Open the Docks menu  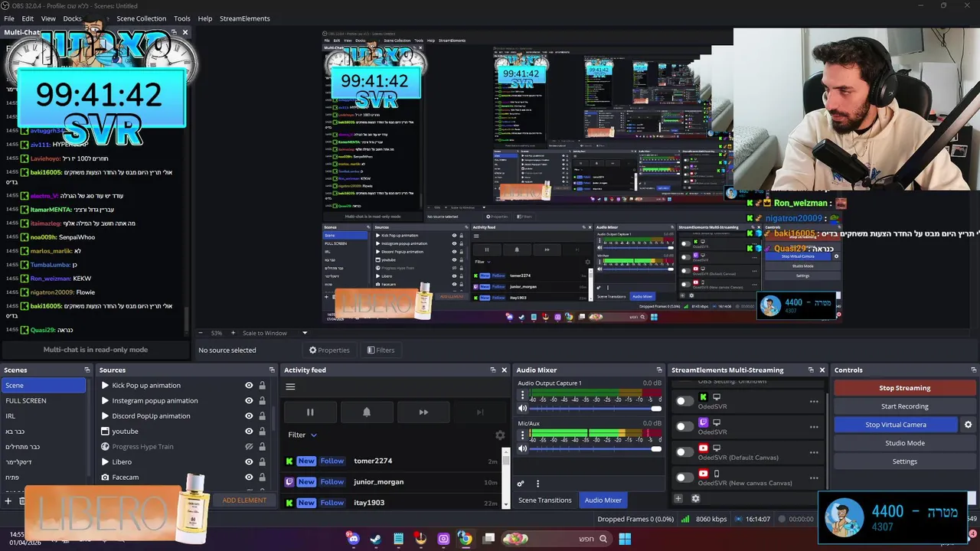tap(72, 18)
